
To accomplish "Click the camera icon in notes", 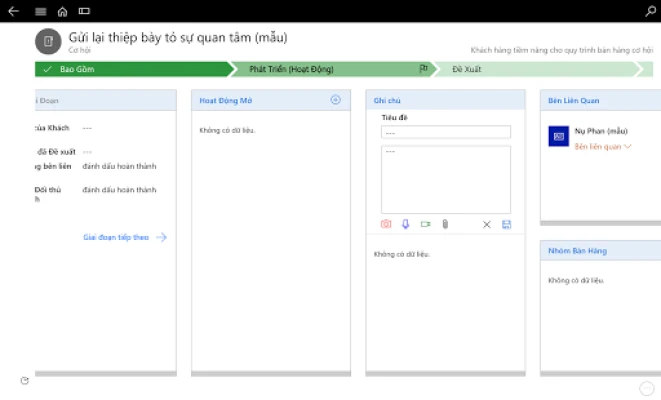I will 386,224.
